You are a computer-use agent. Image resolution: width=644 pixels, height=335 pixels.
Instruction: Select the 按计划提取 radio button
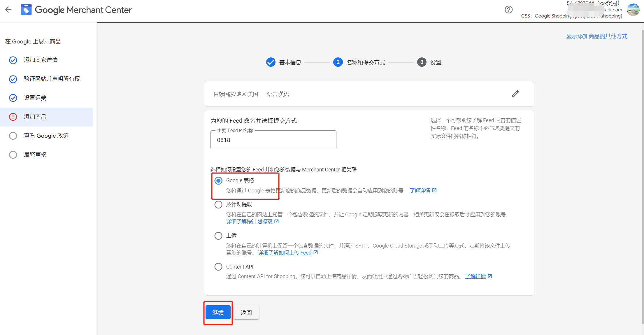click(x=218, y=205)
